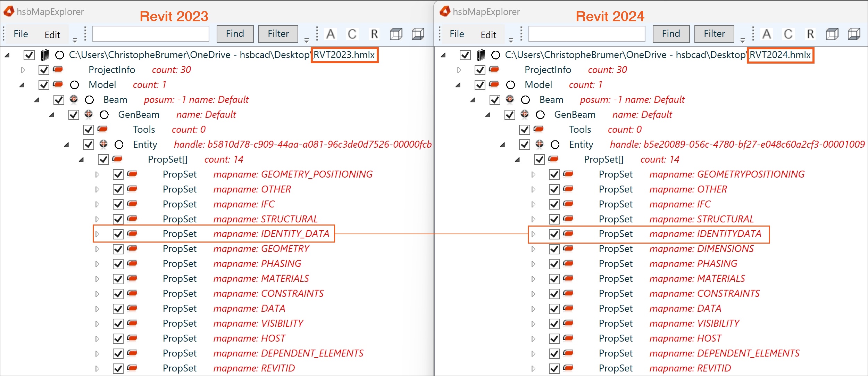Image resolution: width=868 pixels, height=376 pixels.
Task: Collapse the Beam node in Revit 2024 window
Action: click(x=473, y=100)
